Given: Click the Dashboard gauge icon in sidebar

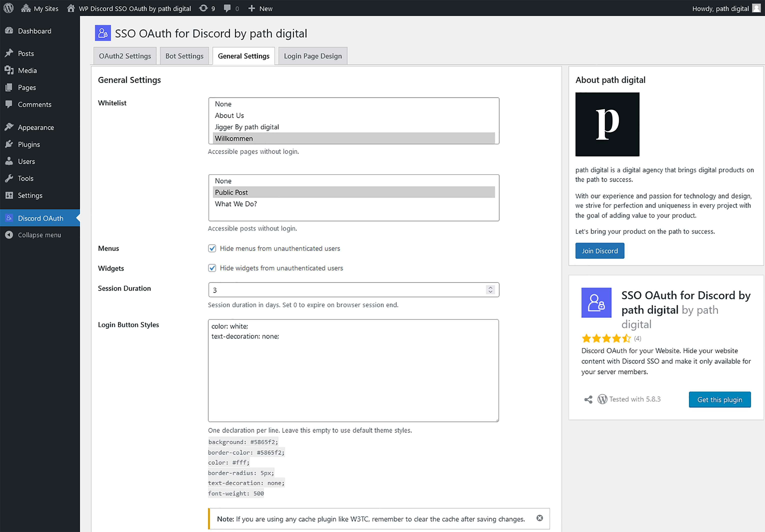Looking at the screenshot, I should (9, 31).
